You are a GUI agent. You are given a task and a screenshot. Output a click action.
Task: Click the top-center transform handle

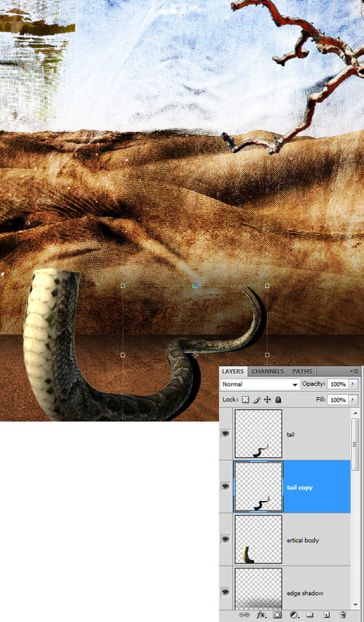(195, 286)
